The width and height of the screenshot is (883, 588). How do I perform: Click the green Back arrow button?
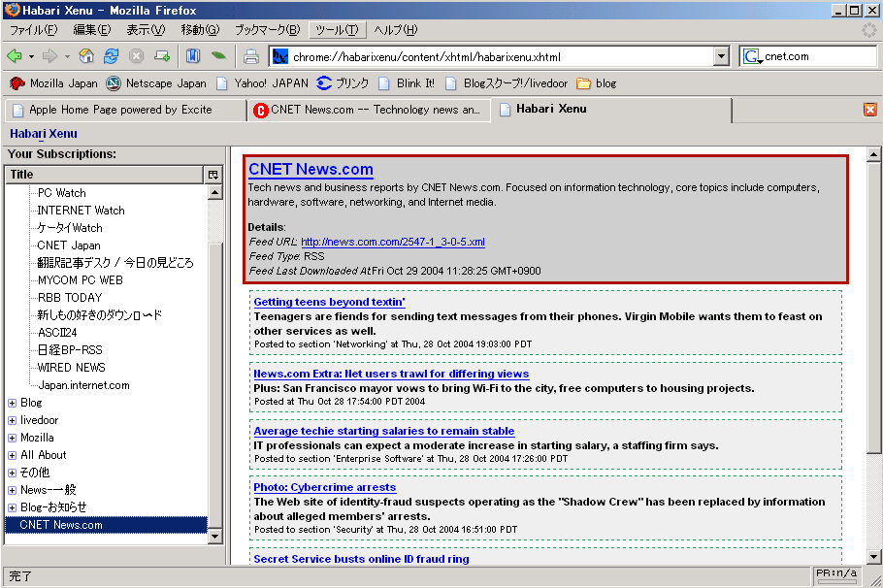(15, 55)
